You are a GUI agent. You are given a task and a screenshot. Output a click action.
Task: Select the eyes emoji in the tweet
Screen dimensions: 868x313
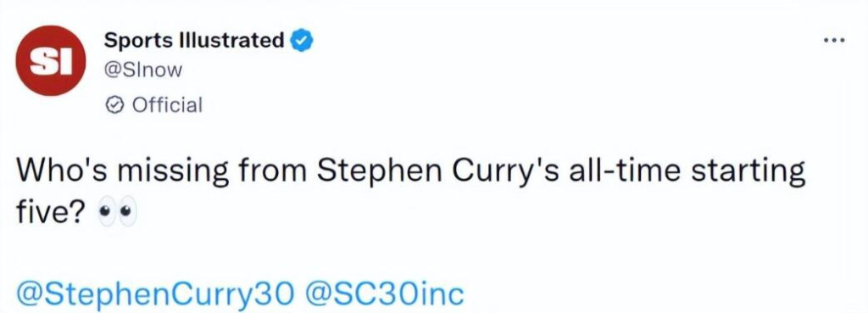pos(116,213)
